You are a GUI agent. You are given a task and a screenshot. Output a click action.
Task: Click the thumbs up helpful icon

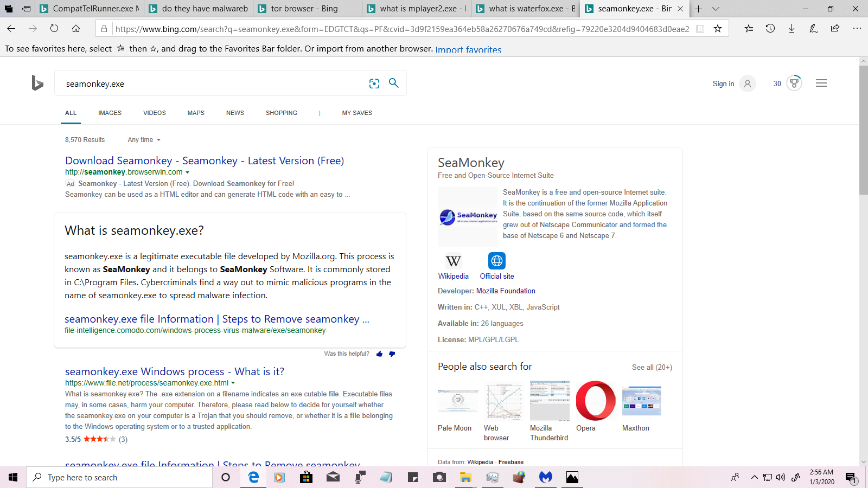point(379,354)
